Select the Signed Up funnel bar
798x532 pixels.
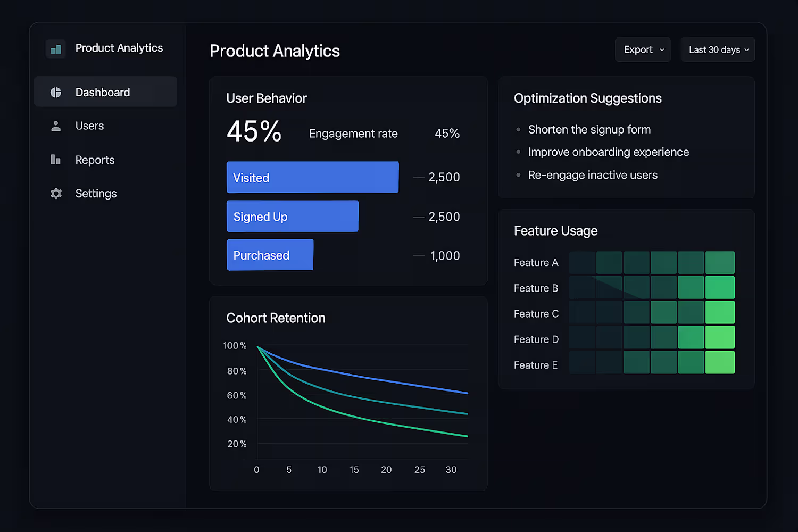[293, 216]
